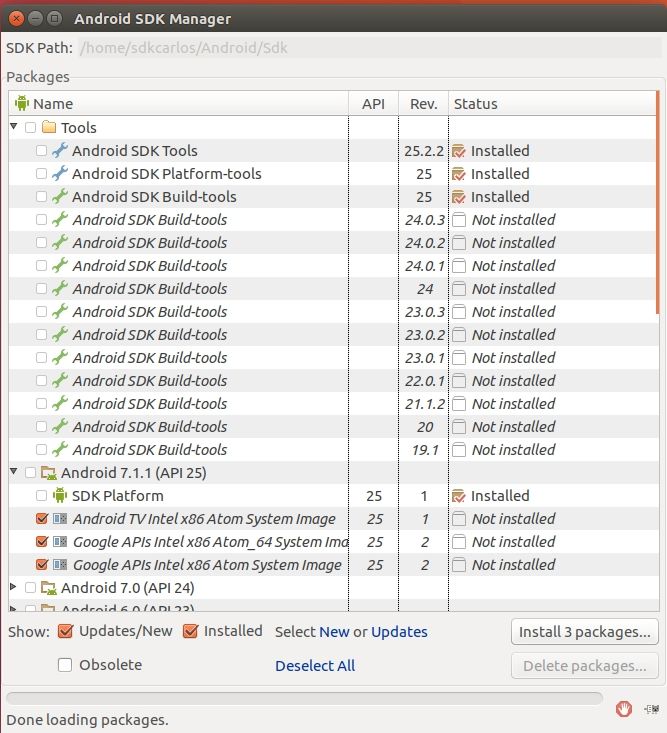Click the Build-tools icon for revision 19.1

[x=60, y=449]
